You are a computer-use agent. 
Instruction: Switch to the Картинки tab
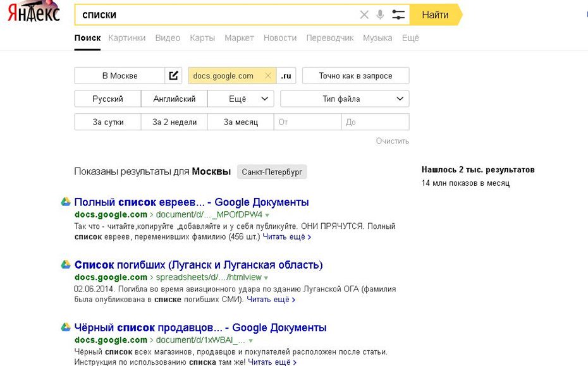click(126, 38)
